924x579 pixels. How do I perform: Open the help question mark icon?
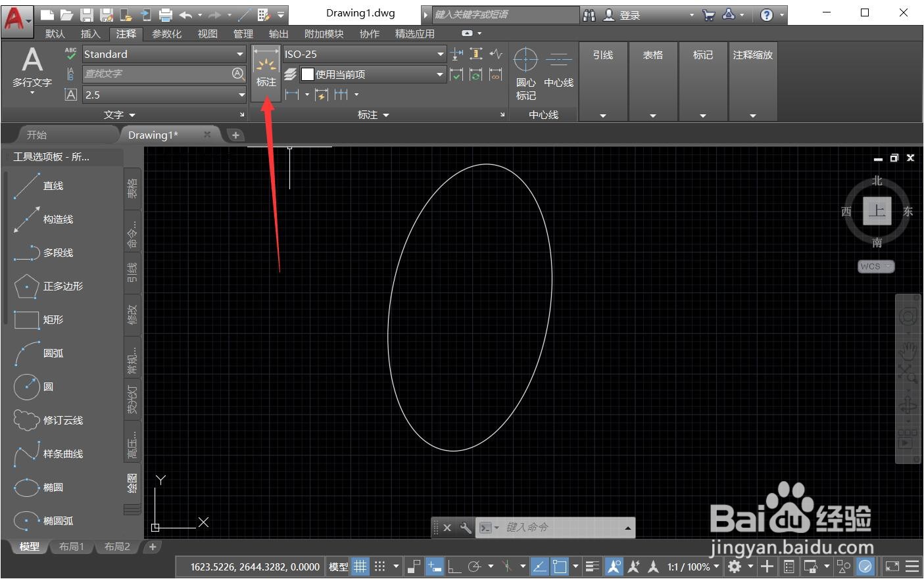point(767,14)
